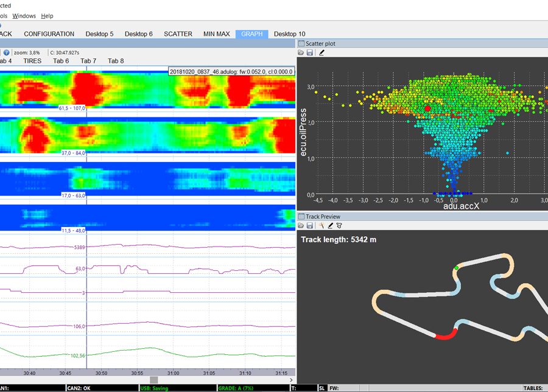Image resolution: width=548 pixels, height=392 pixels.
Task: Click the Track Preview wand icon
Action: (320, 225)
